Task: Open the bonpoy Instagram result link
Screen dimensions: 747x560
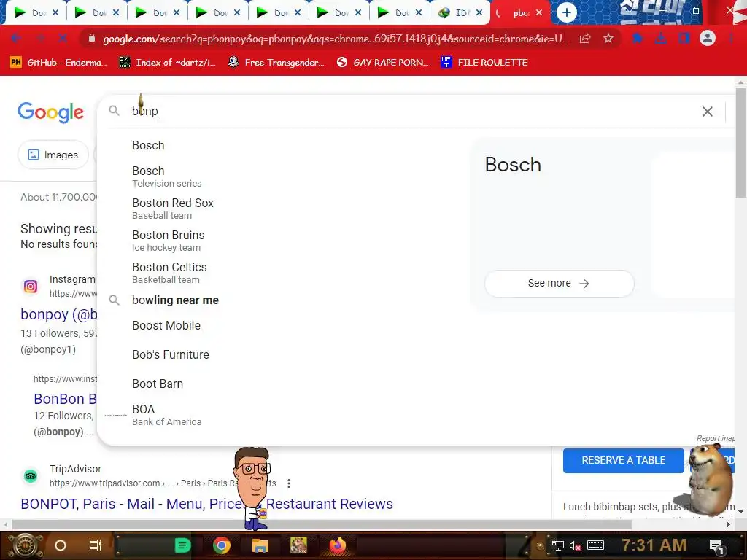Action: pyautogui.click(x=58, y=314)
